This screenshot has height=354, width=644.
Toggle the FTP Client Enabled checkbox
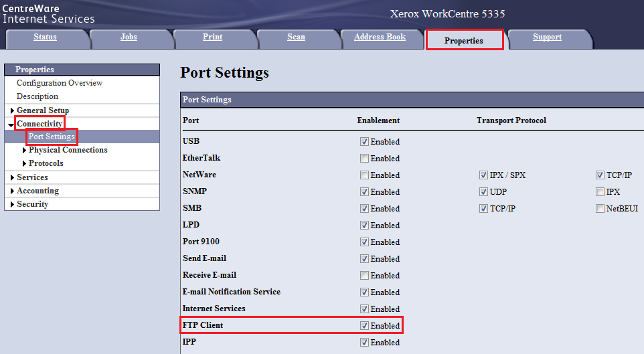(x=364, y=326)
